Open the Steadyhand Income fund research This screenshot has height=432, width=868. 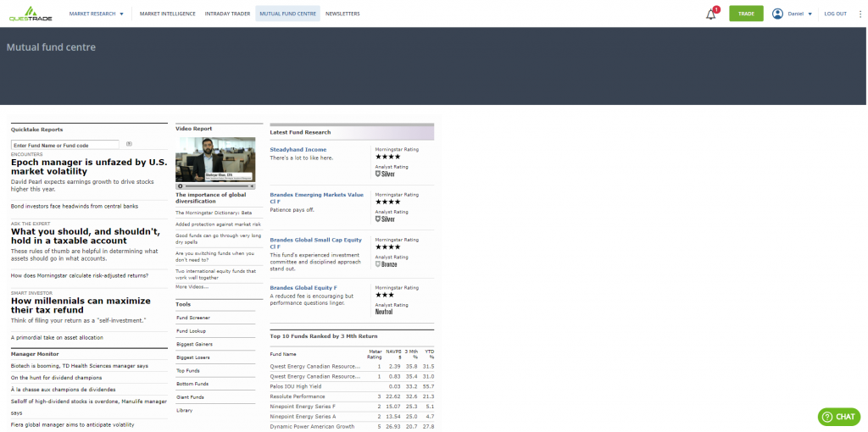[x=298, y=149]
